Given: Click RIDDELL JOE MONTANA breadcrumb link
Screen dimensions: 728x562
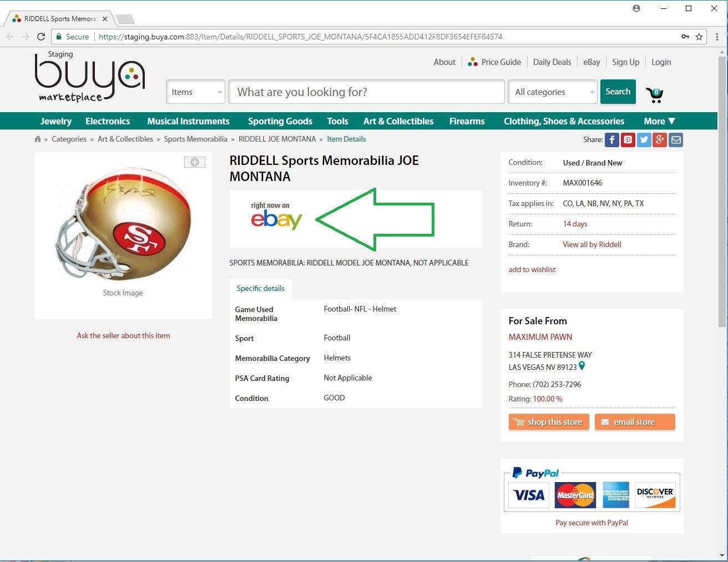Looking at the screenshot, I should pyautogui.click(x=277, y=139).
